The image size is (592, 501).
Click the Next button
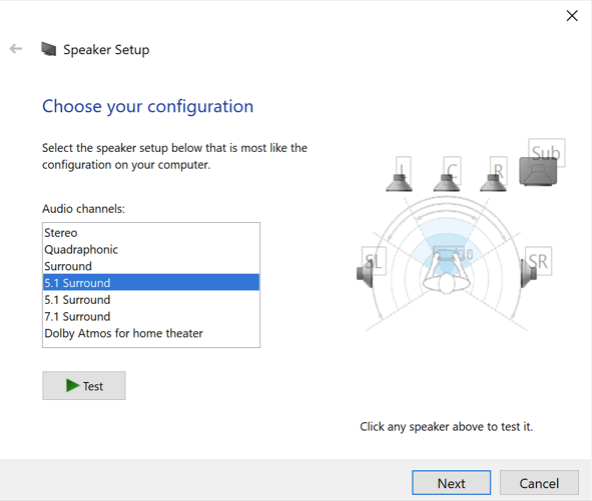coord(451,483)
